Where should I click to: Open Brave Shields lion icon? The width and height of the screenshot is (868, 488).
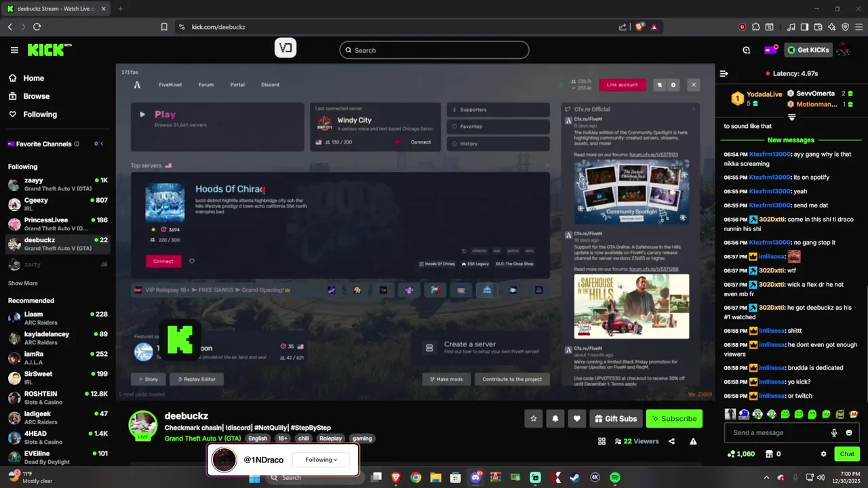coord(639,27)
